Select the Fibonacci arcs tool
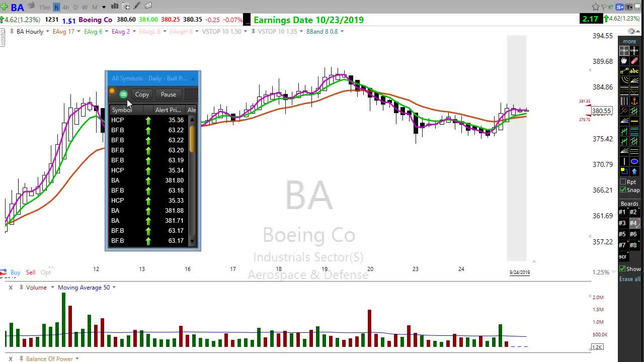The width and height of the screenshot is (644, 362). [624, 80]
